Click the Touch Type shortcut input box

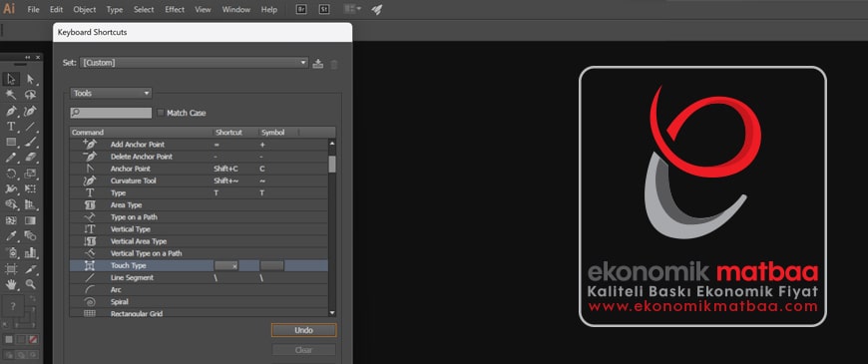pyautogui.click(x=226, y=266)
